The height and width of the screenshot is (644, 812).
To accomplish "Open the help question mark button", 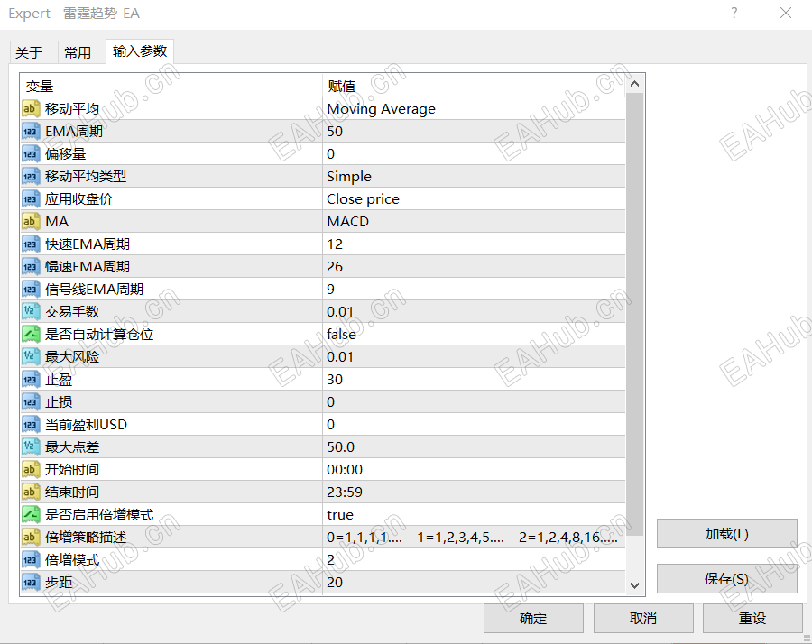I will (734, 13).
